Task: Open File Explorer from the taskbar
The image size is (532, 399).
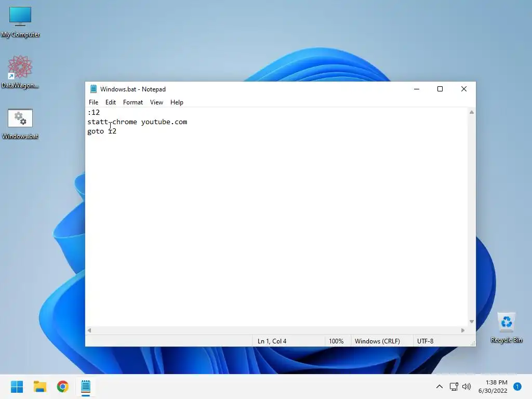Action: tap(39, 387)
